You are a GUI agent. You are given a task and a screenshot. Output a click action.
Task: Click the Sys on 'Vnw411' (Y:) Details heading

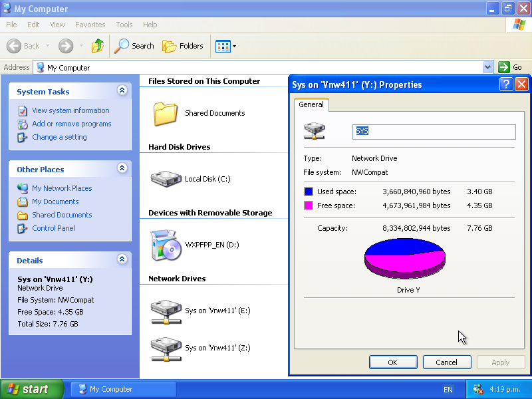coord(55,279)
